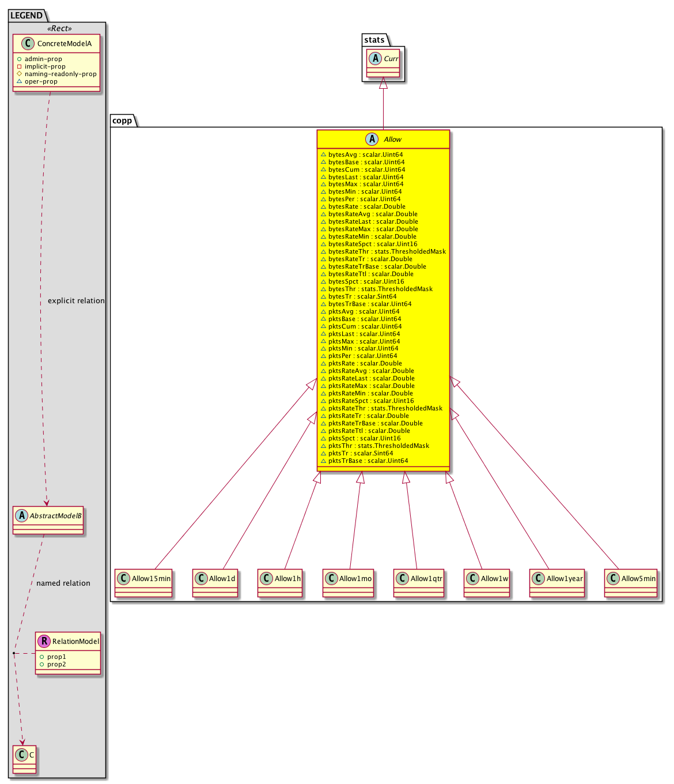674x784 pixels.
Task: Select the RelationModel R icon
Action: pos(44,641)
